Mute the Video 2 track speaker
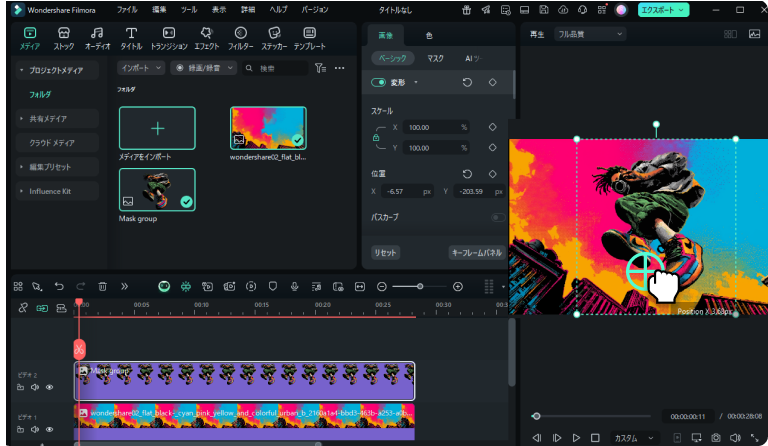 (x=35, y=387)
